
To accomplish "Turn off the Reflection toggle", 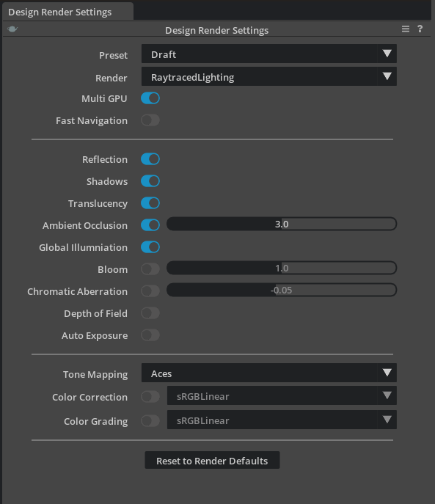I will (150, 159).
